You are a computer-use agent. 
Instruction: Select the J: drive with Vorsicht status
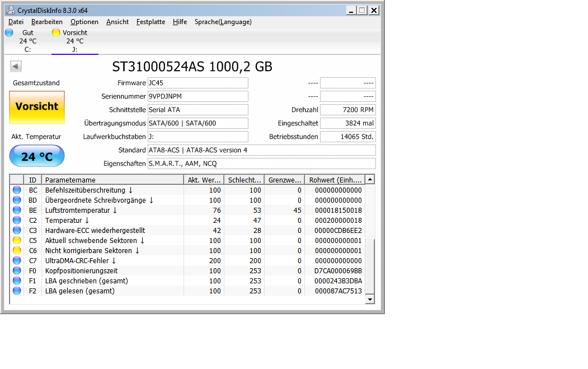coord(74,41)
